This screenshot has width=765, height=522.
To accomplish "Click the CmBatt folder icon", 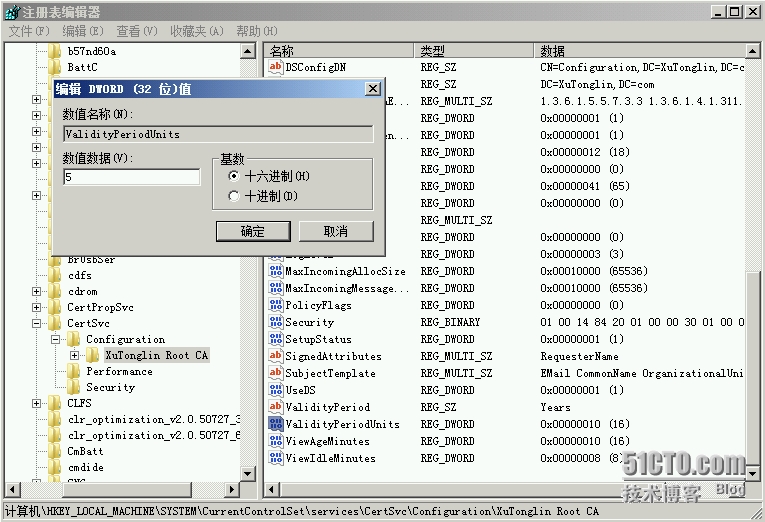I will 55,451.
